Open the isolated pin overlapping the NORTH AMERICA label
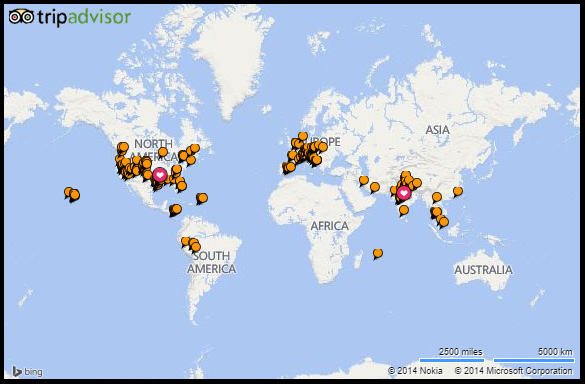 coord(163,152)
